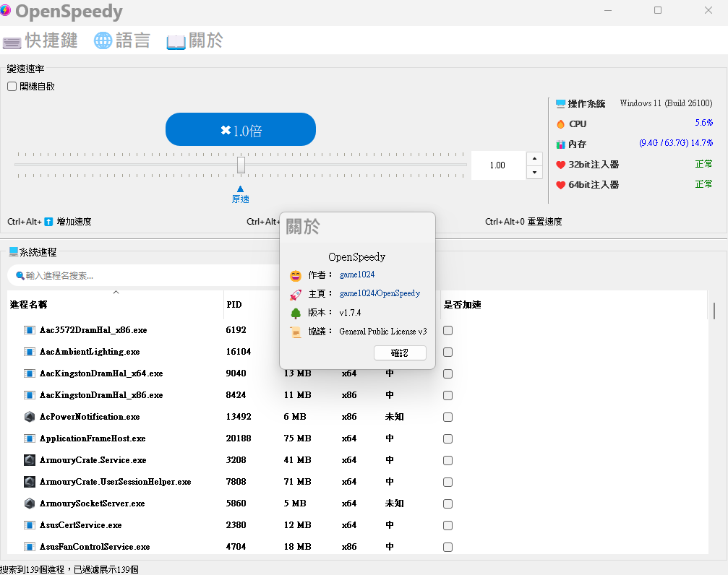Click the process list vertical scrollbar
Image resolution: width=728 pixels, height=575 pixels.
click(714, 311)
